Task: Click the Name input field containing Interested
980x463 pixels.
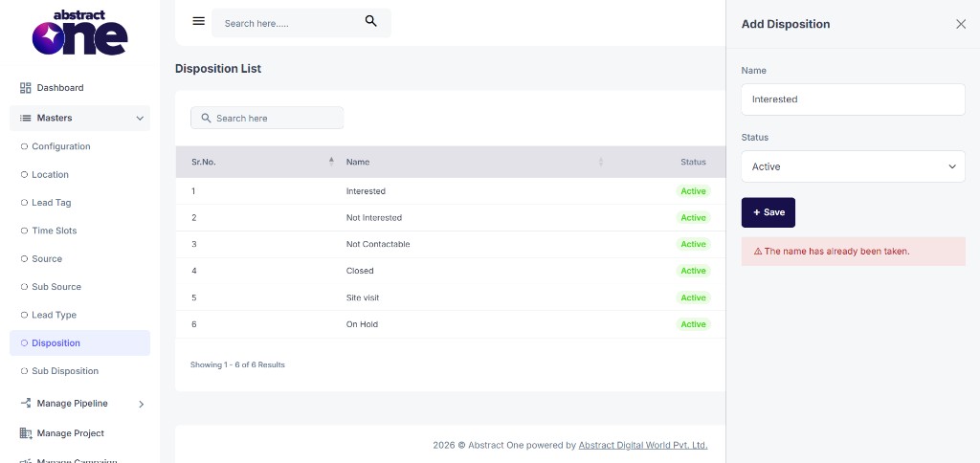Action: tap(853, 99)
